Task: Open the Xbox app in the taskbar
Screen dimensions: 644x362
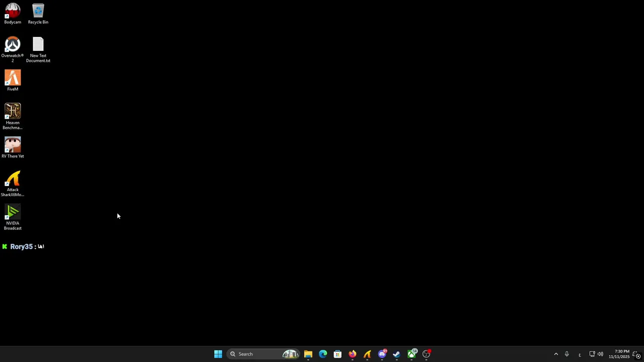Action: (412, 354)
